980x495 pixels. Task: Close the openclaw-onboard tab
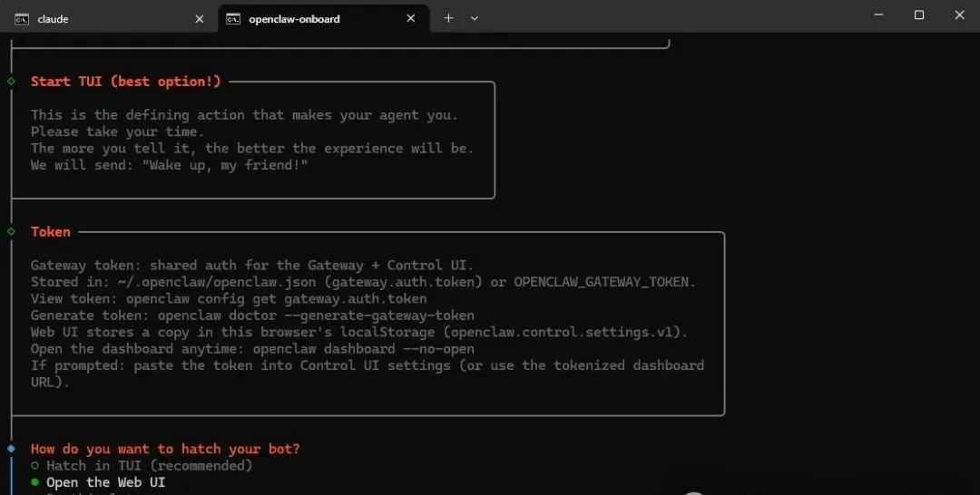pyautogui.click(x=411, y=19)
